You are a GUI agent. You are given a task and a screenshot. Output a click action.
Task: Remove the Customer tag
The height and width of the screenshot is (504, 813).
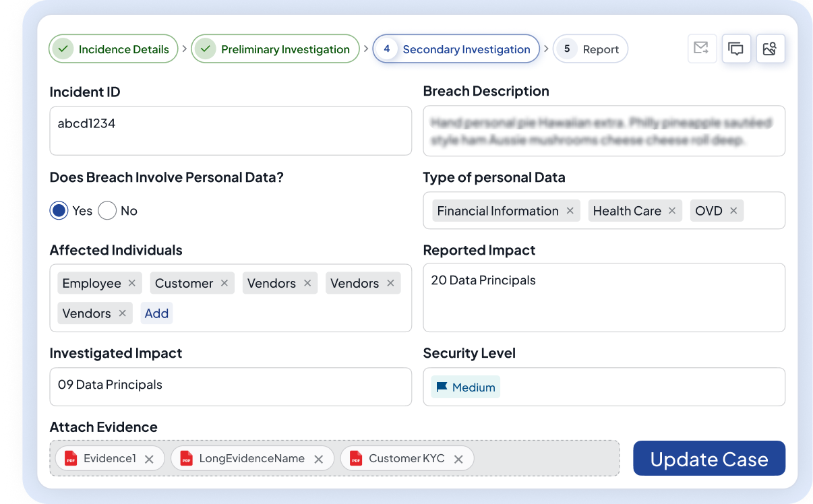224,283
